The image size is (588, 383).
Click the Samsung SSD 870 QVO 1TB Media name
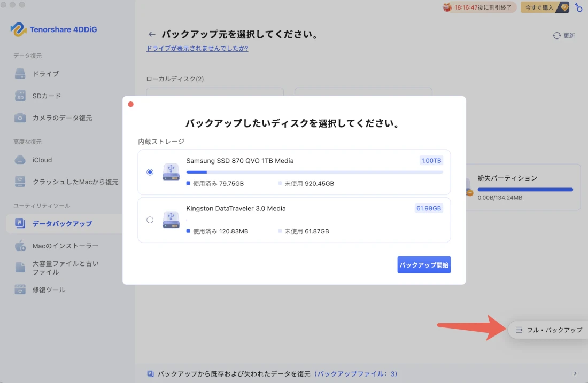240,161
